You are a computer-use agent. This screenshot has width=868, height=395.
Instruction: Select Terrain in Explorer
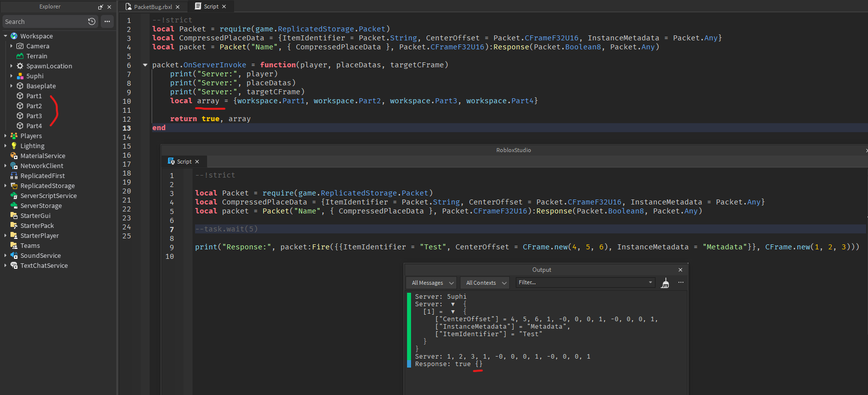point(36,56)
